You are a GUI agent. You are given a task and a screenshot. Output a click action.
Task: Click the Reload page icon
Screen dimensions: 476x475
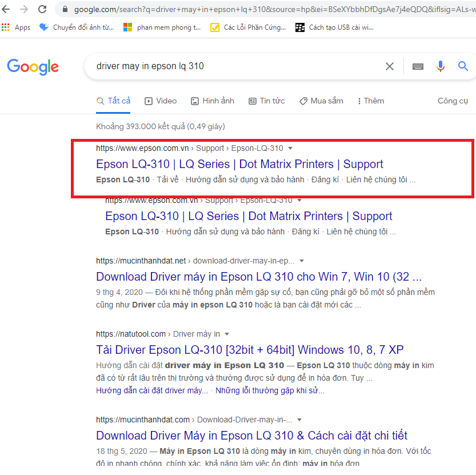pyautogui.click(x=42, y=9)
